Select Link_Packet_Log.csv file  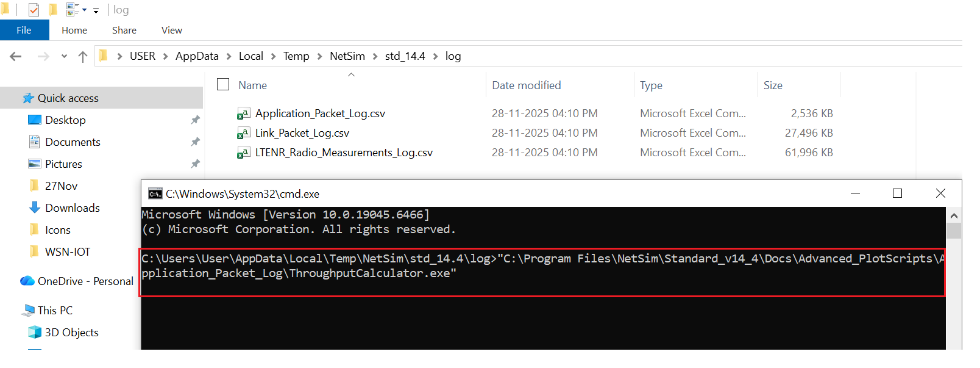tap(302, 133)
